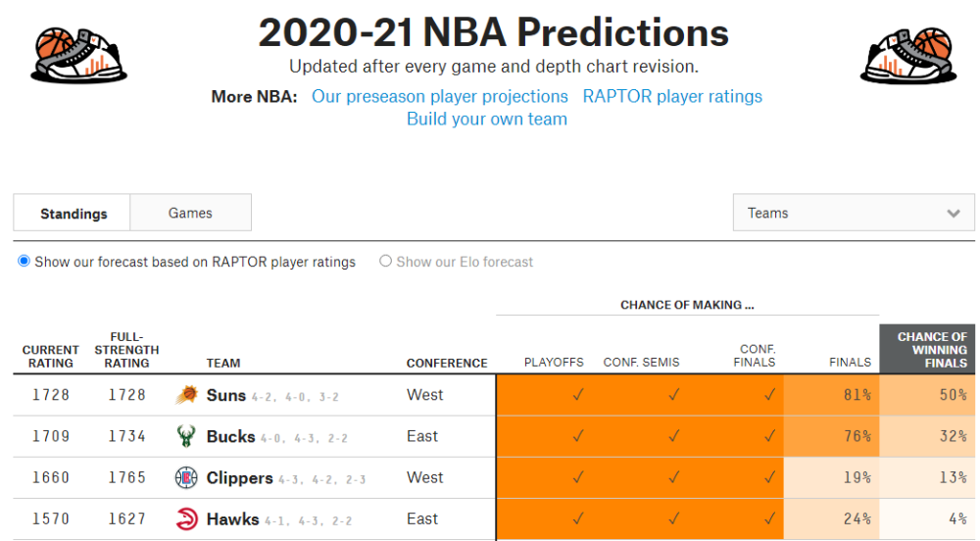Follow the Build your own team link
This screenshot has width=980, height=541.
(487, 119)
